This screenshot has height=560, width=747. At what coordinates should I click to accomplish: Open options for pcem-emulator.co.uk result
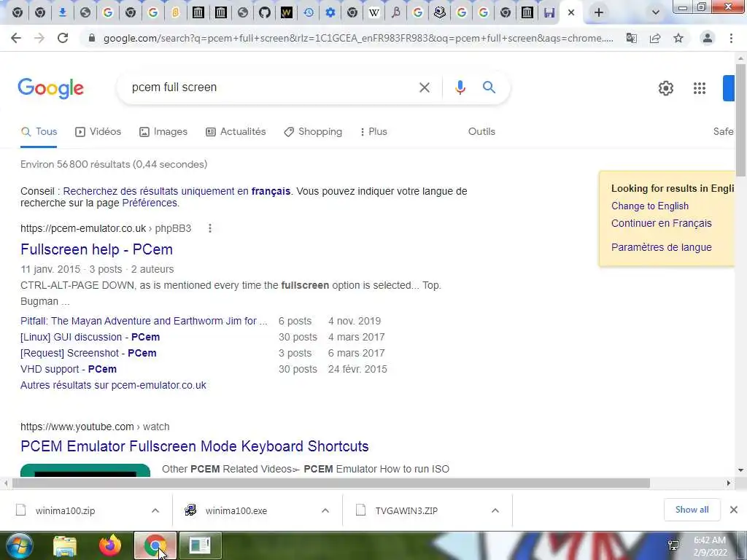tap(209, 228)
